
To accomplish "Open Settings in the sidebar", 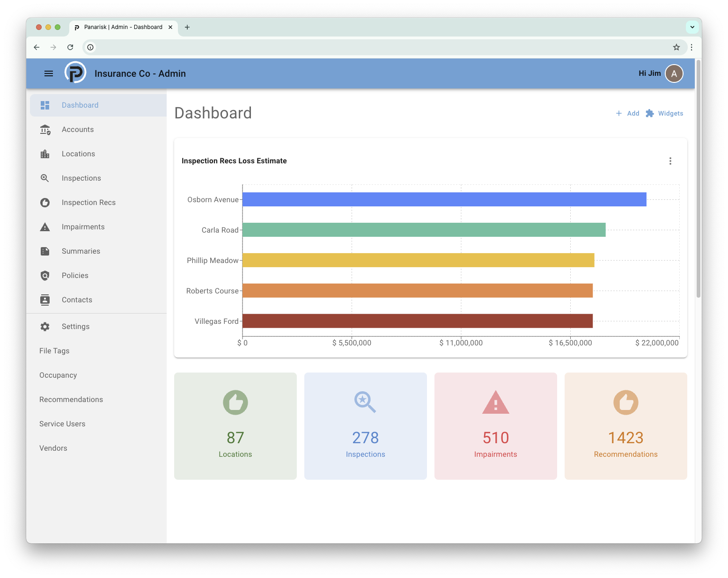I will 98,327.
